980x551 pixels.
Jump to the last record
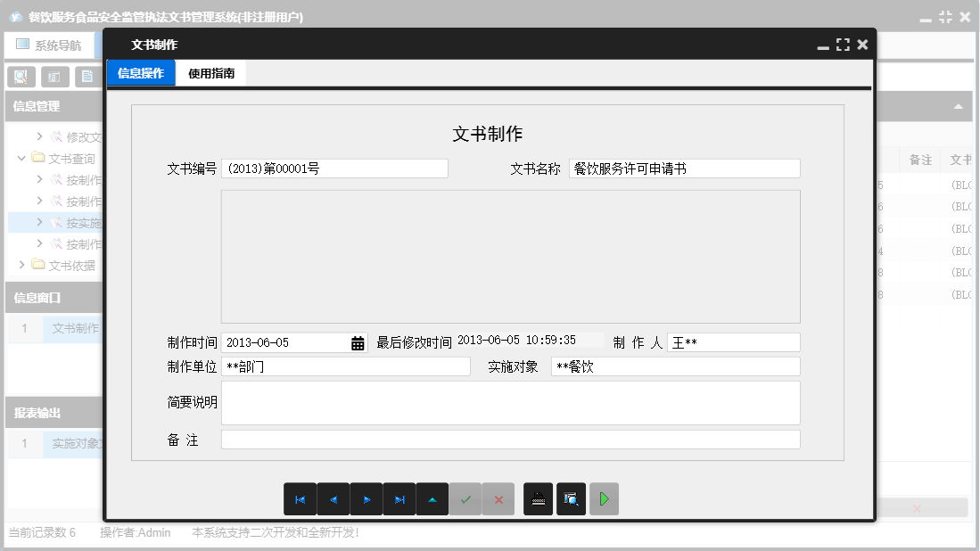click(x=399, y=499)
